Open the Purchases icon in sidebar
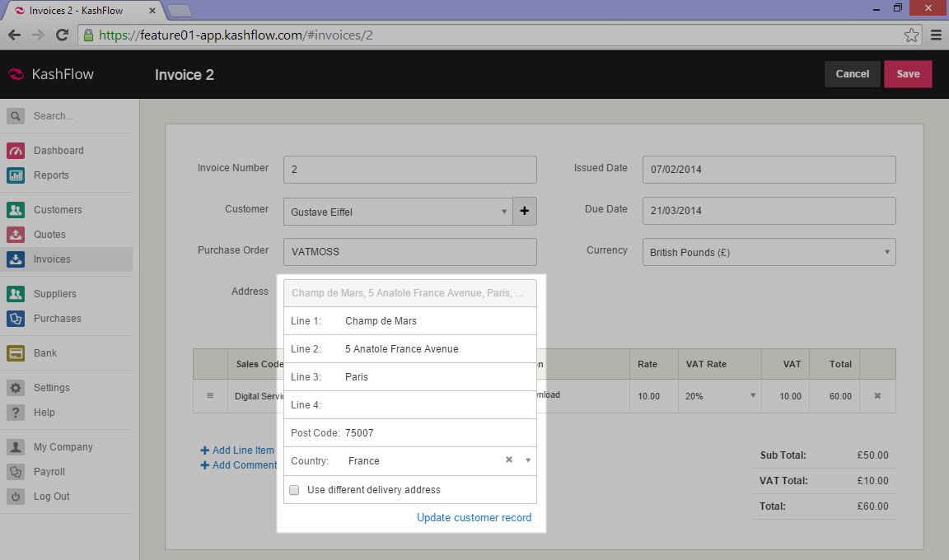Viewport: 949px width, 560px height. tap(16, 319)
